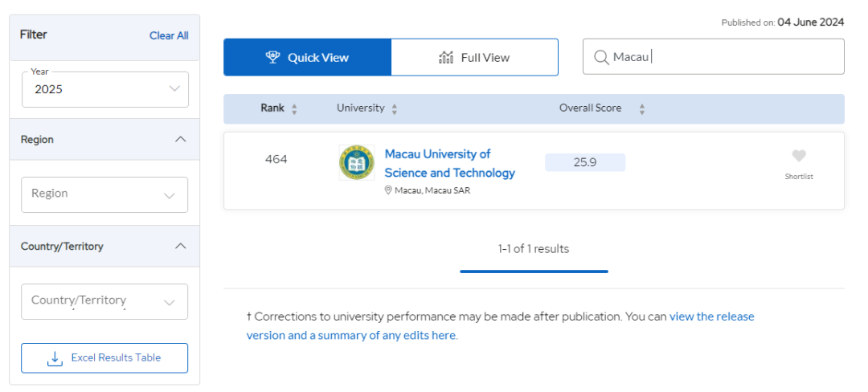868x392 pixels.
Task: Sort by University using the sort arrows
Action: 395,108
